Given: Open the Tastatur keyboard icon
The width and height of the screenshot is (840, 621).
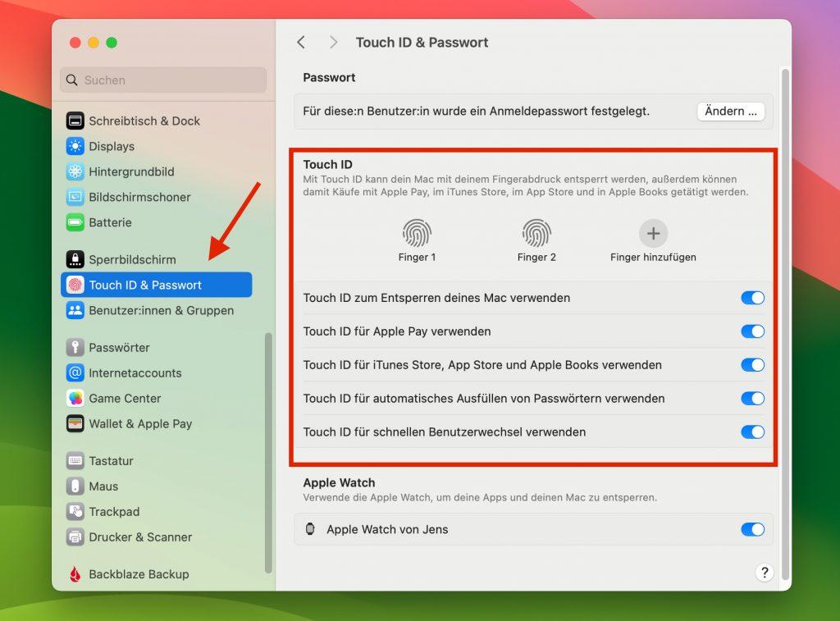Looking at the screenshot, I should point(75,461).
